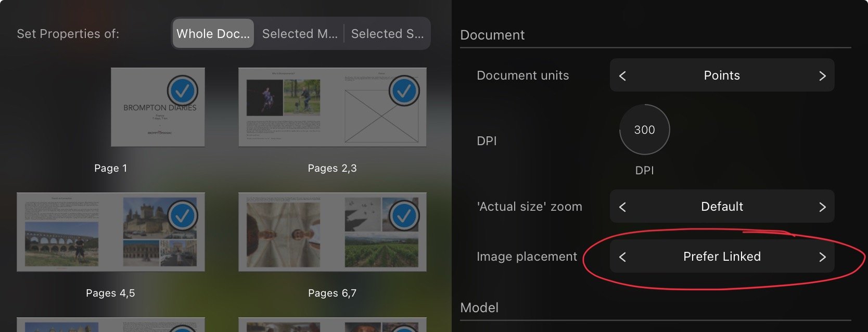
Task: Uncheck the Pages 4,5 checkmark
Action: (x=183, y=216)
